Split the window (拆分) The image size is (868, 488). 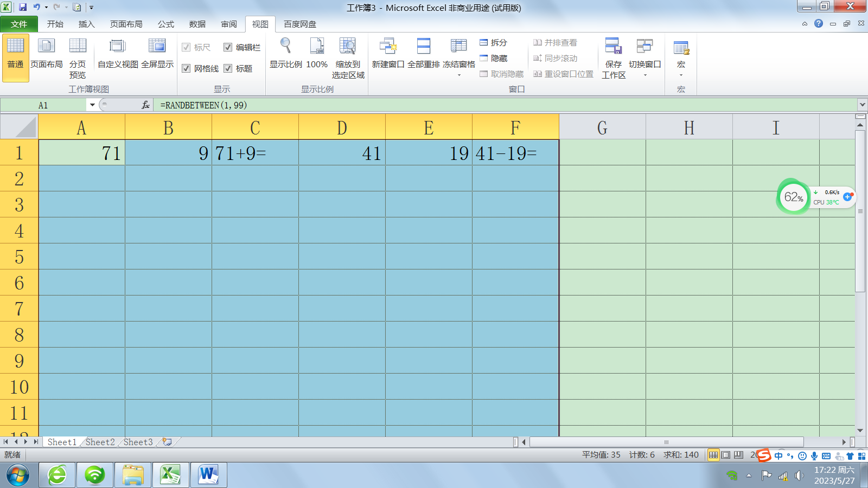click(x=493, y=42)
